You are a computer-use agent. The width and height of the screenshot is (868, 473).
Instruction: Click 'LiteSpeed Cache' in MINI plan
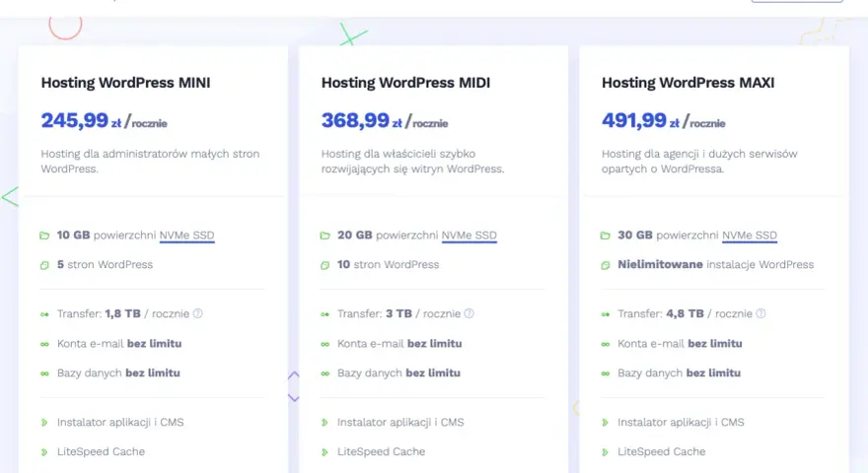tap(101, 451)
